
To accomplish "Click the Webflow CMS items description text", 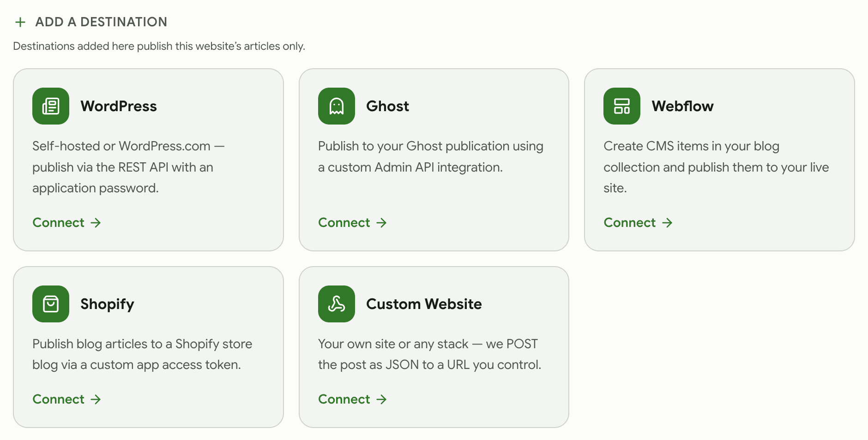I will pyautogui.click(x=716, y=167).
